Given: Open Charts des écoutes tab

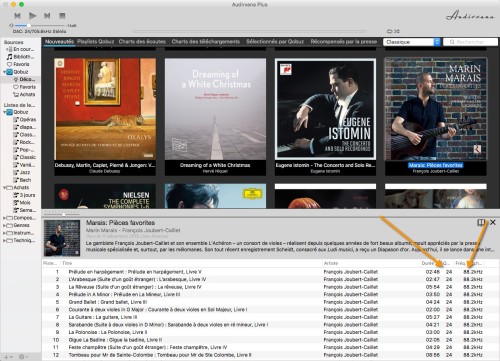Looking at the screenshot, I should [142, 42].
